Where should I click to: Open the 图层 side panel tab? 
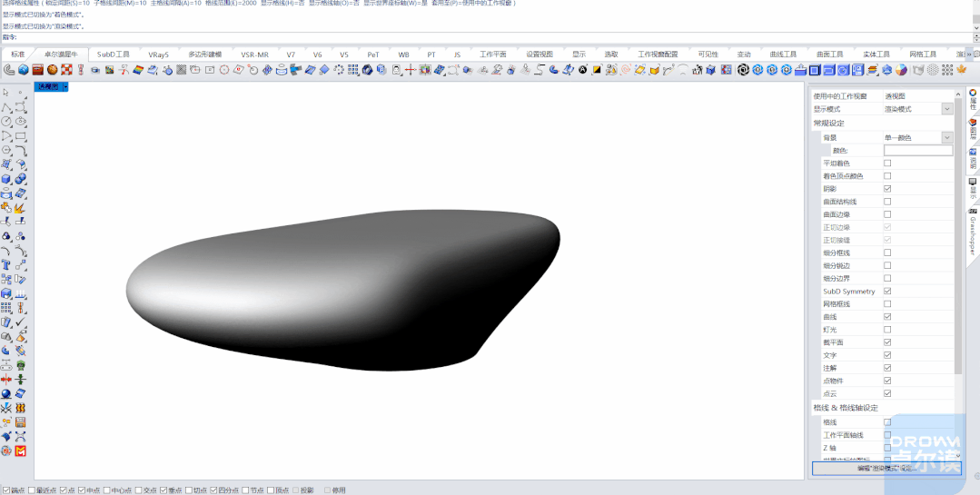973,129
